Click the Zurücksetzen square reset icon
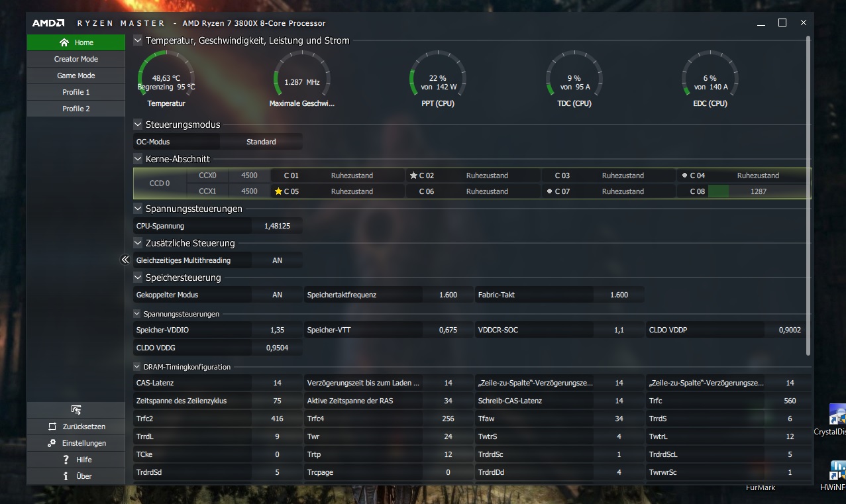Viewport: 846px width, 504px height. 52,427
